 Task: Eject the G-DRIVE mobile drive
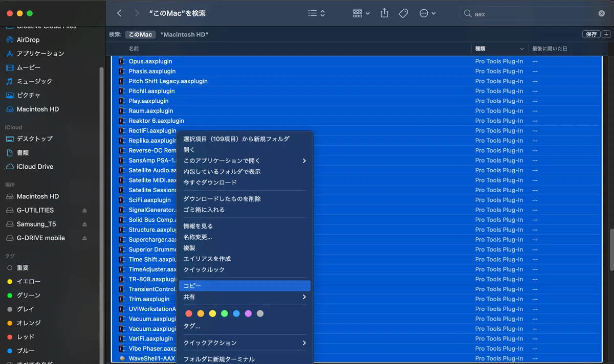84,238
